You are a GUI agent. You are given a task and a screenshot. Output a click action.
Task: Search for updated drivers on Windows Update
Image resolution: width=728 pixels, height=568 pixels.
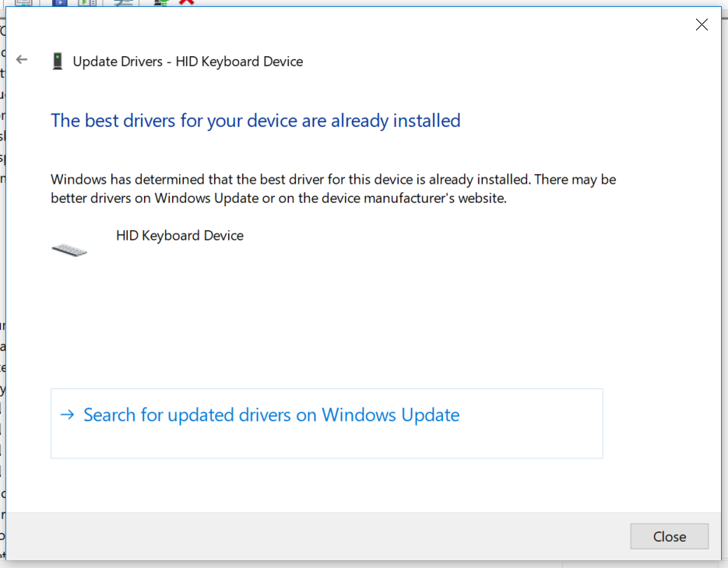(x=272, y=415)
